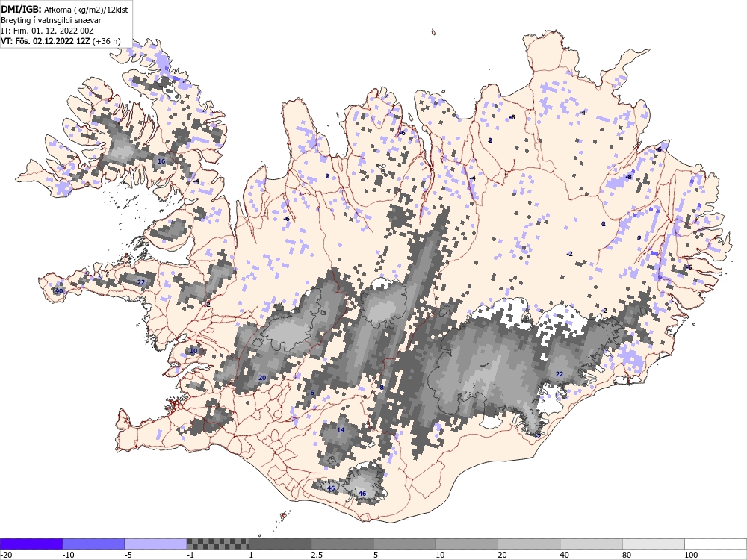Click the darkest gray 1 to 2.5 legend swatch

pos(280,544)
